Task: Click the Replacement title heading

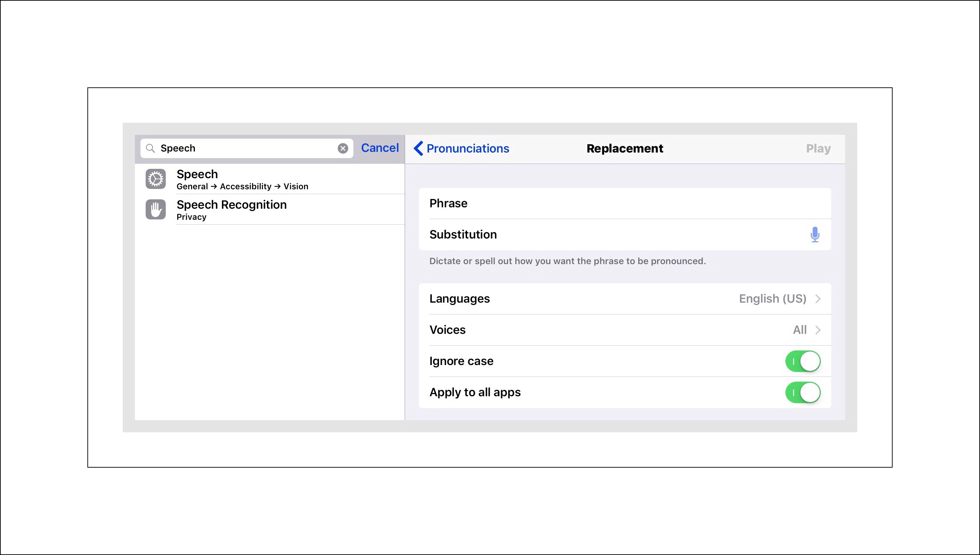Action: 624,148
